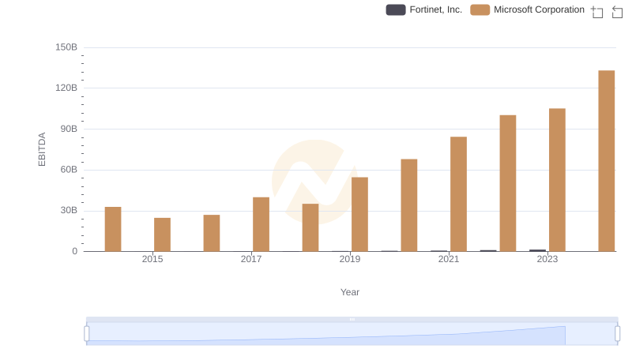Click the Microsoft bar for 2022
This screenshot has width=632, height=364.
(508, 183)
